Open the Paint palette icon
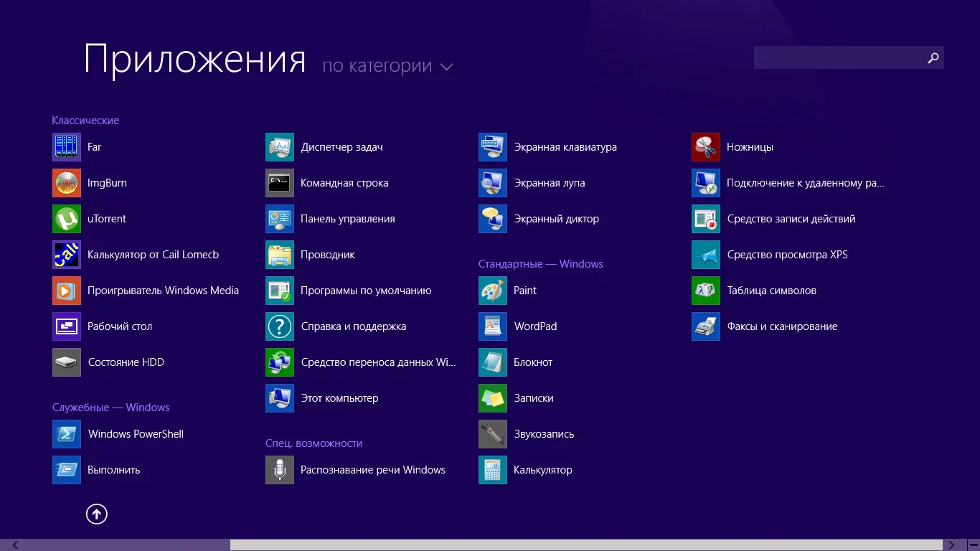Image resolution: width=980 pixels, height=551 pixels. point(493,291)
